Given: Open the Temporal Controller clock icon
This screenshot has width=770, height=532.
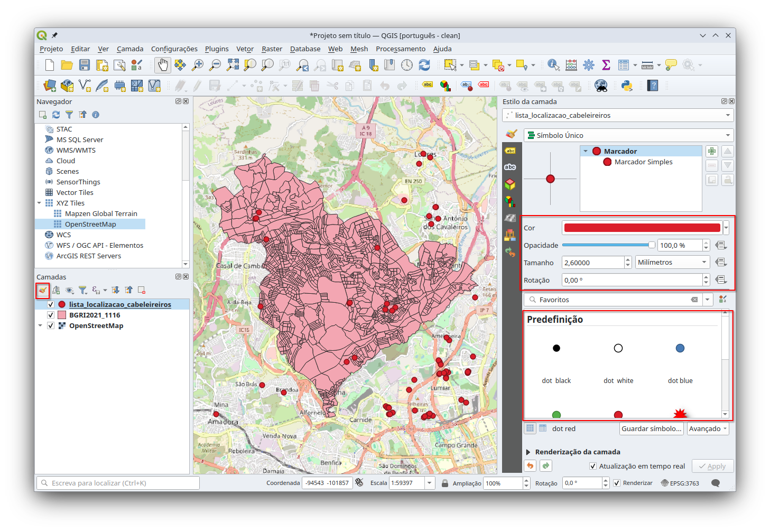Looking at the screenshot, I should coord(407,65).
